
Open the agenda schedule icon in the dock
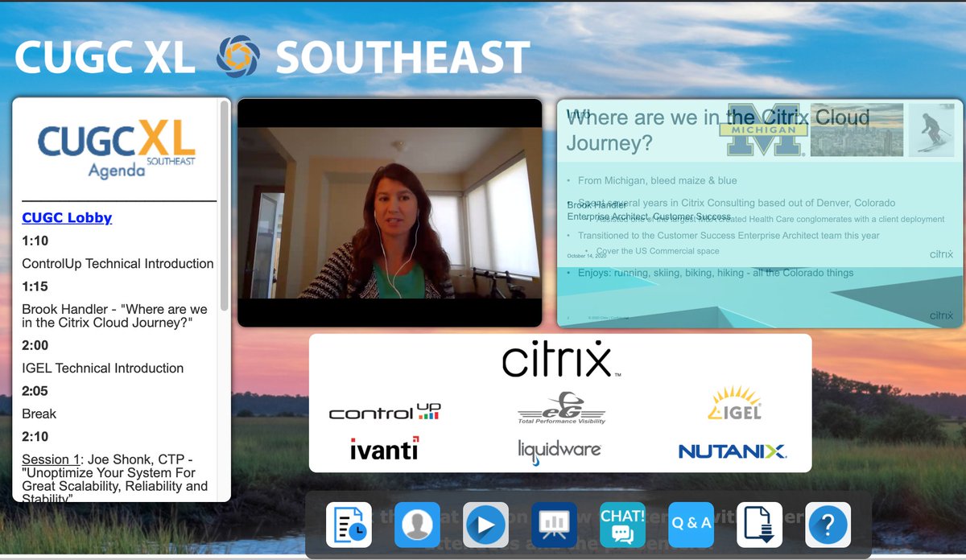pyautogui.click(x=349, y=525)
